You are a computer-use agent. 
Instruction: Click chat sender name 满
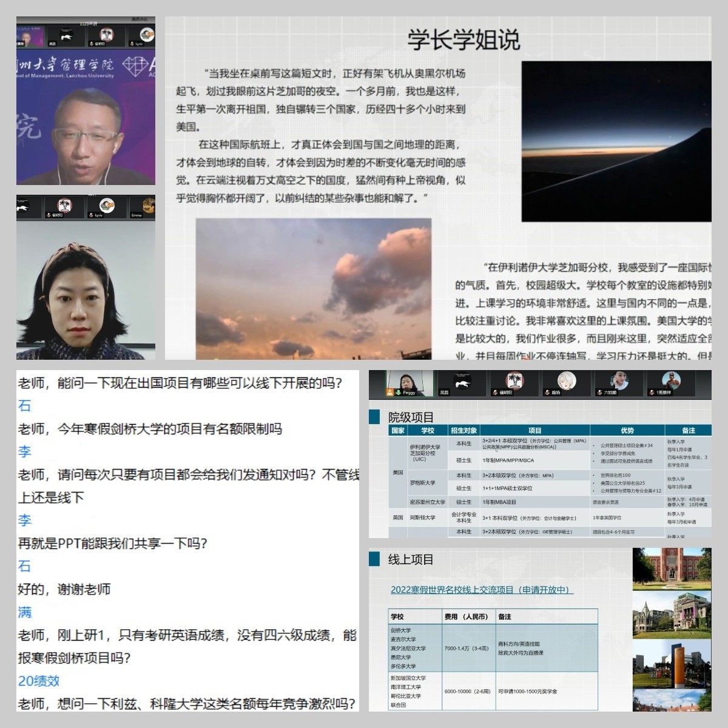pos(25,612)
